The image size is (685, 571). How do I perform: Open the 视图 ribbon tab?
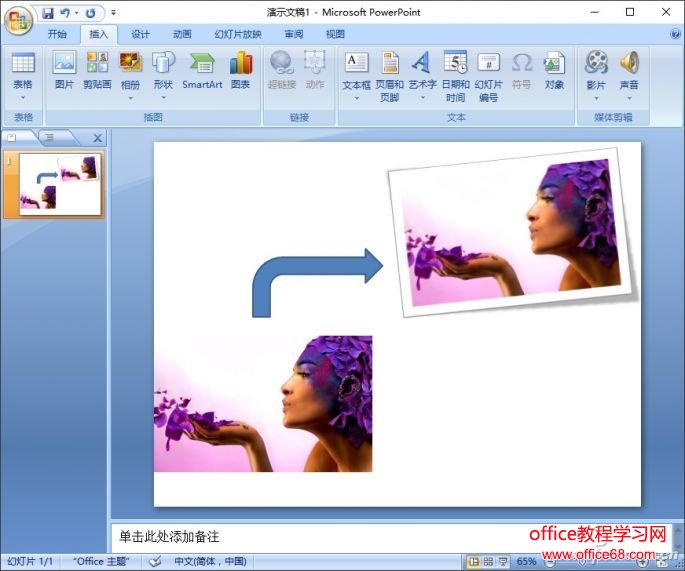click(335, 34)
